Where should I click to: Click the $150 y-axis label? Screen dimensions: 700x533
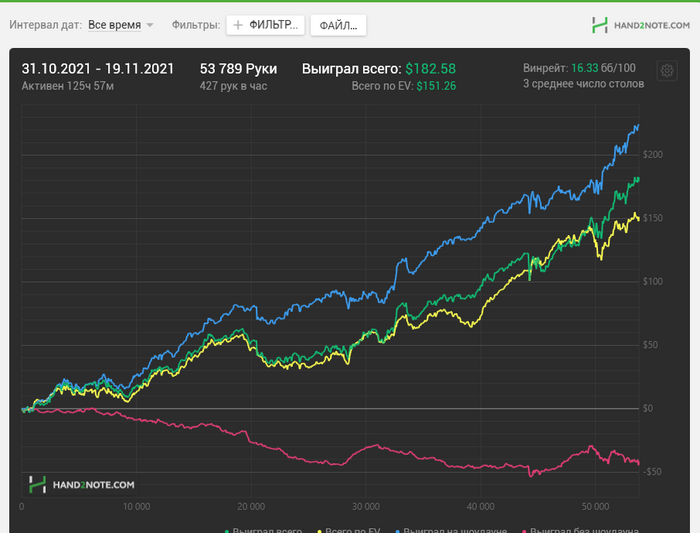pos(653,218)
